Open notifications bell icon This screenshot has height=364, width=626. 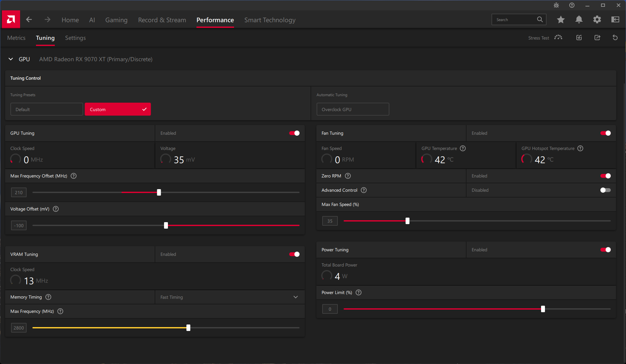579,20
